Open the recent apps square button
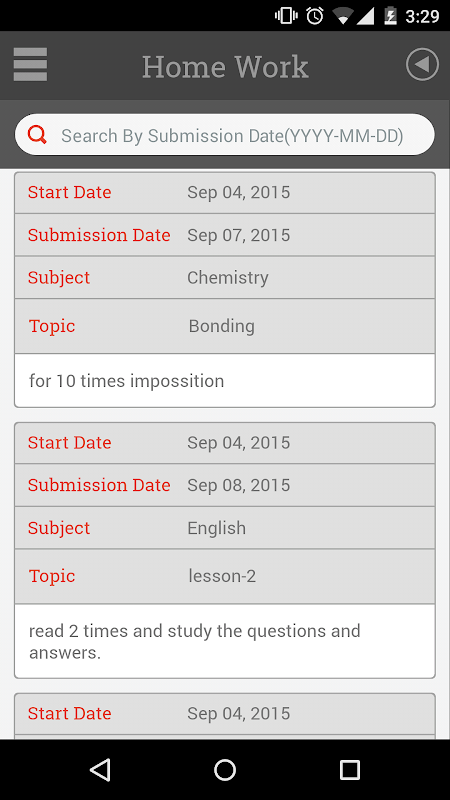This screenshot has width=450, height=800. [x=349, y=769]
